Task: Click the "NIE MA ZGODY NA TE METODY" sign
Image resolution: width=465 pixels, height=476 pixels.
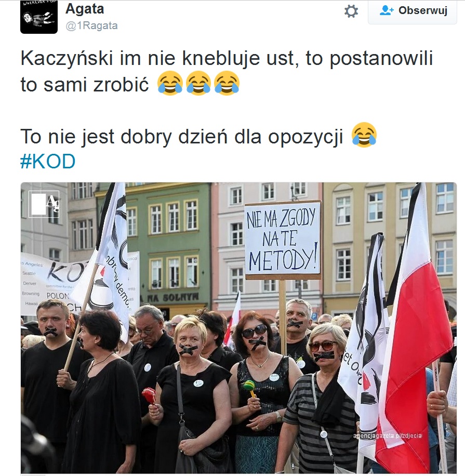Action: pos(283,240)
